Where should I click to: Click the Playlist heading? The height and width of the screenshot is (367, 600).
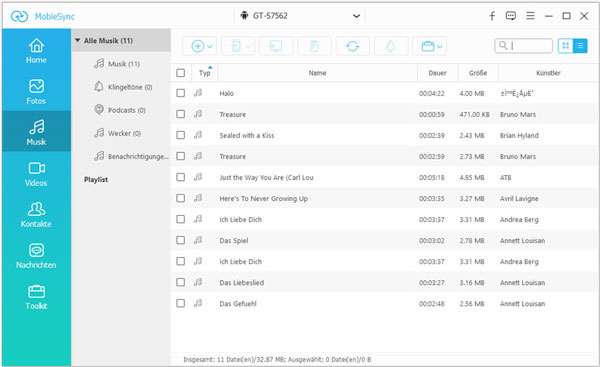click(96, 179)
